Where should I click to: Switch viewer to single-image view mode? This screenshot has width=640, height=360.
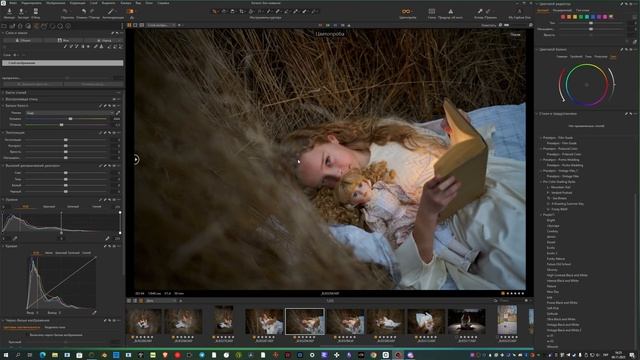[136, 25]
